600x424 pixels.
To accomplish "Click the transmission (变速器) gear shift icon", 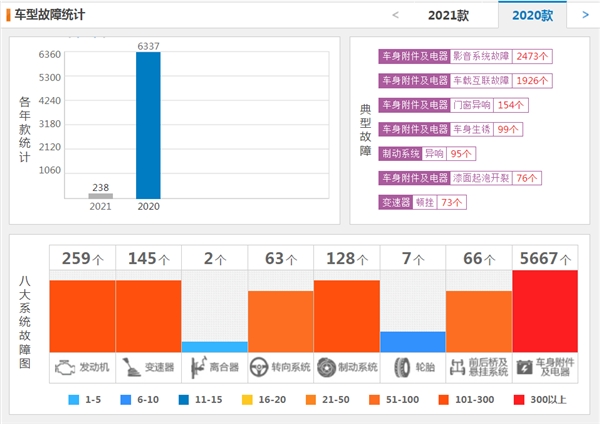I will [130, 367].
